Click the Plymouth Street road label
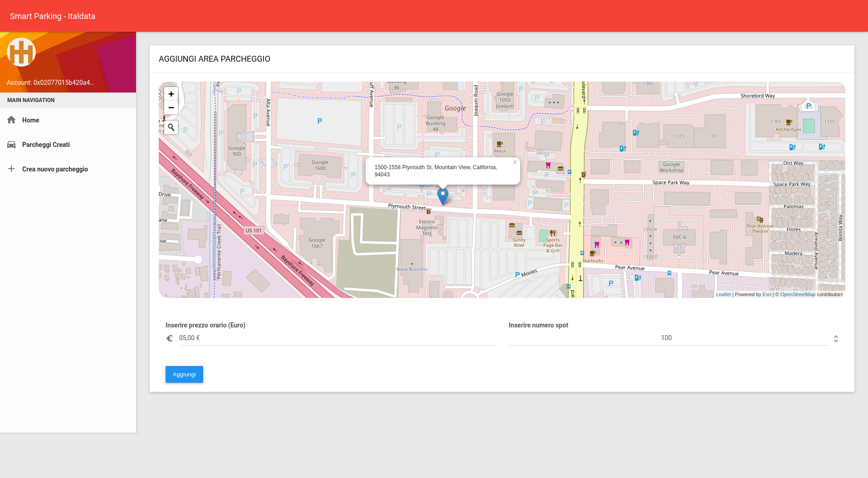The image size is (868, 478). (407, 207)
